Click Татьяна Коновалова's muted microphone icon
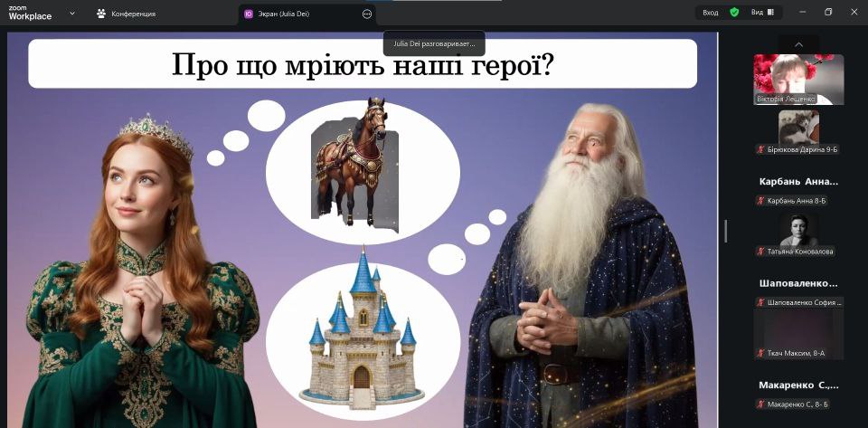 (761, 252)
